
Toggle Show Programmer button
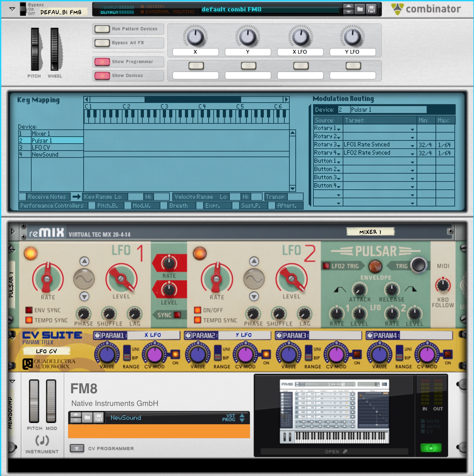coord(102,62)
